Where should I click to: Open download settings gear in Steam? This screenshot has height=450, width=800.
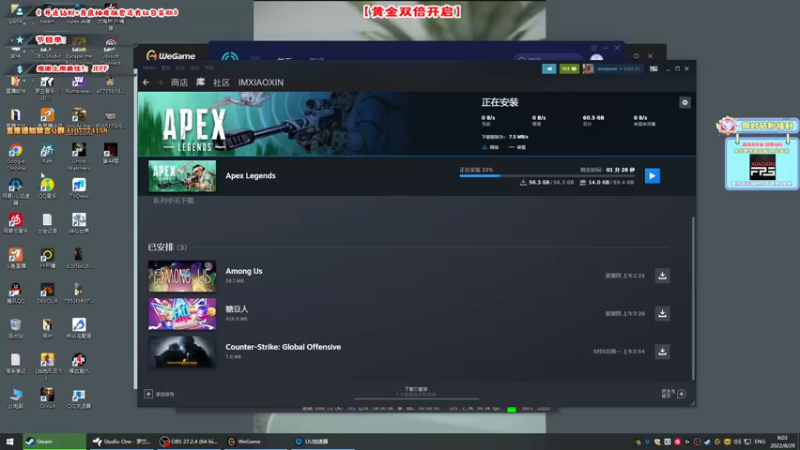tap(685, 103)
